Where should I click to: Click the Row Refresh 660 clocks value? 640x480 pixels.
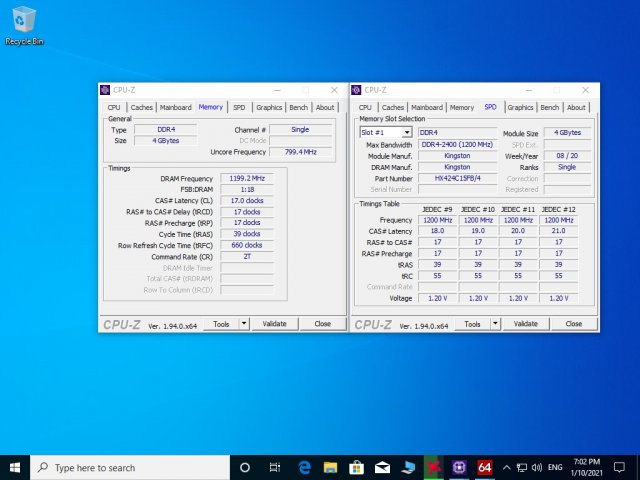click(247, 245)
